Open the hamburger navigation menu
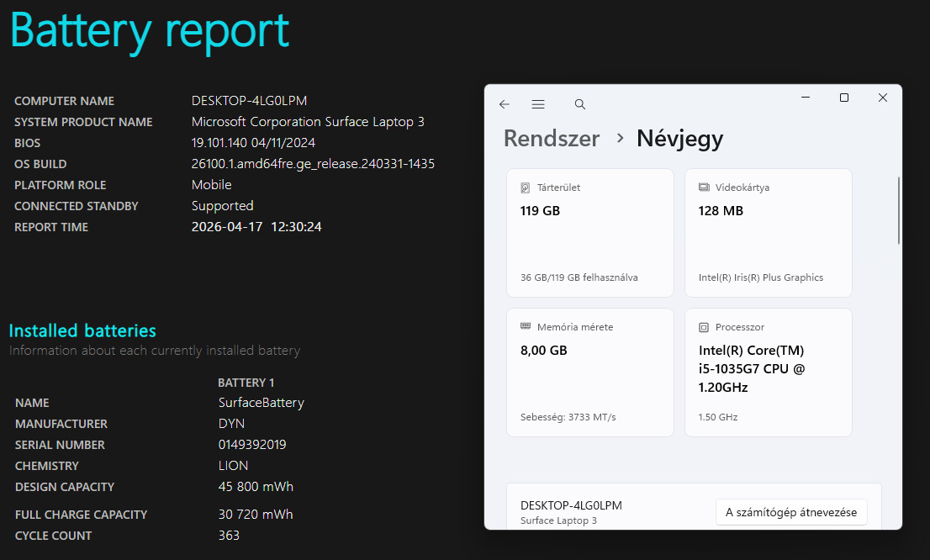The image size is (930, 560). click(x=538, y=104)
